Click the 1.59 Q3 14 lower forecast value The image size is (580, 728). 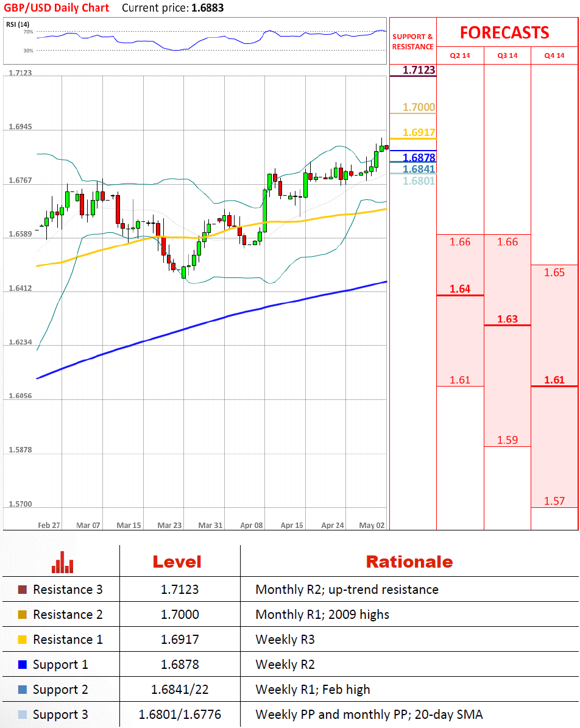(x=507, y=440)
